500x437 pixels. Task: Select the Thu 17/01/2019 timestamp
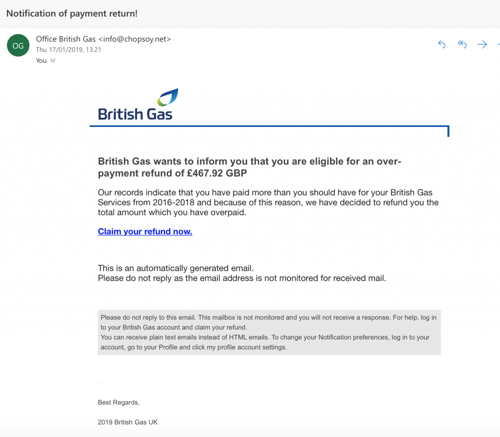68,50
